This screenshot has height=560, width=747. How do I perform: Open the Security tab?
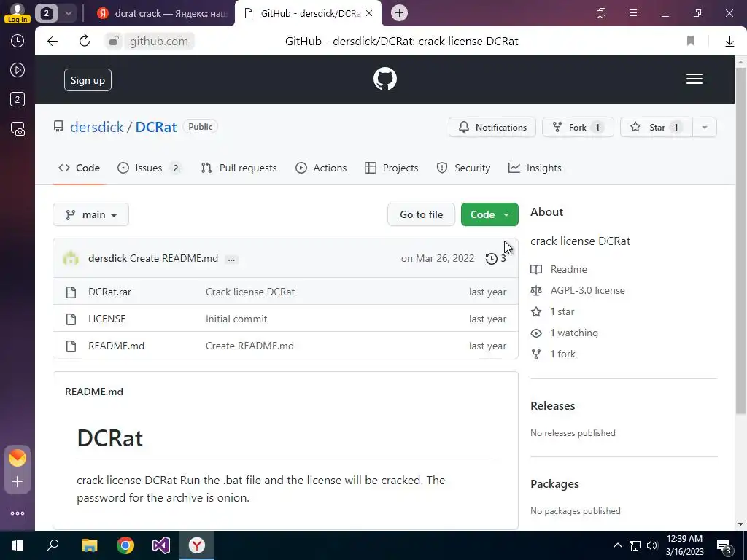click(463, 168)
